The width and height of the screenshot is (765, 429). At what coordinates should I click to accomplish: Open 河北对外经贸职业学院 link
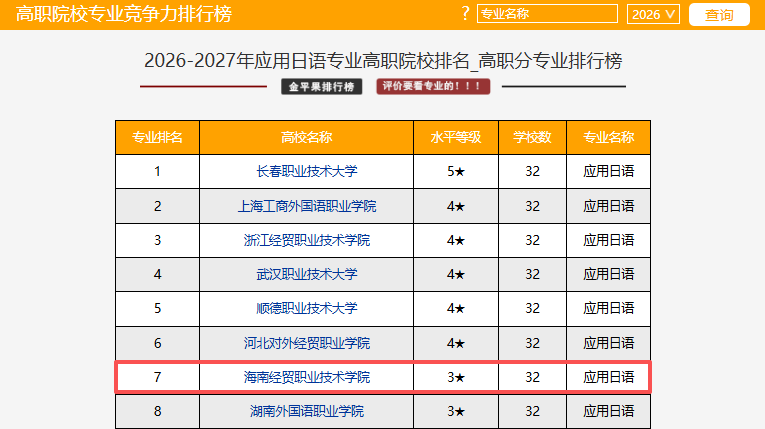tap(307, 343)
